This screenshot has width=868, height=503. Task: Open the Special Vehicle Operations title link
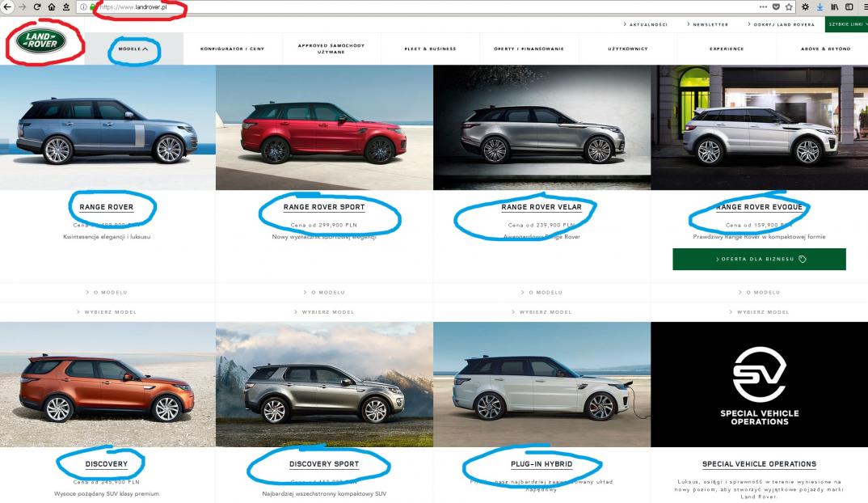click(x=759, y=464)
